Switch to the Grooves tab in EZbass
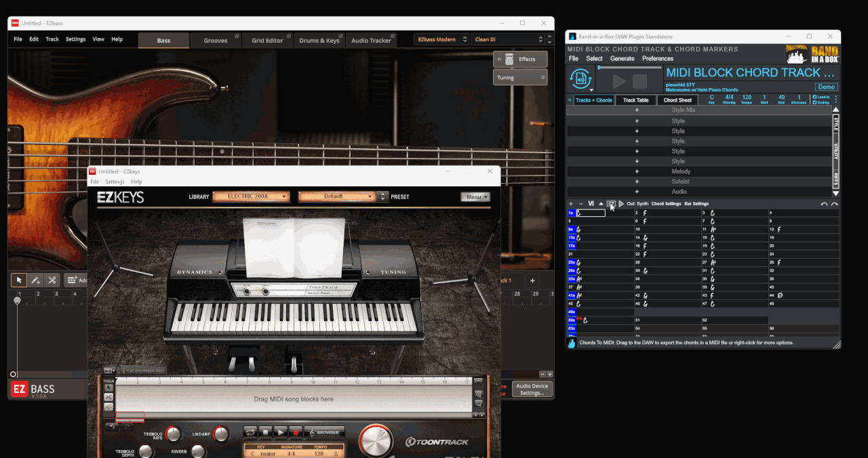This screenshot has width=868, height=458. [216, 41]
